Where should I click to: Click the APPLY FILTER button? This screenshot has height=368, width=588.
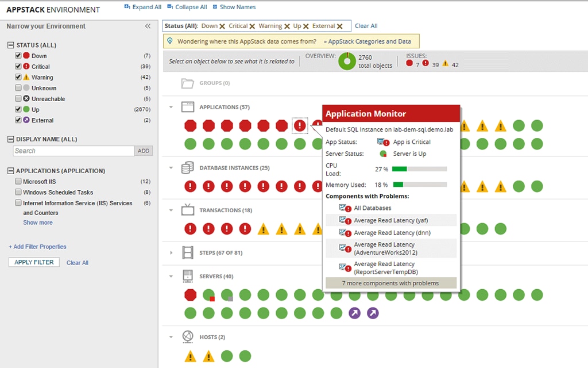(33, 262)
